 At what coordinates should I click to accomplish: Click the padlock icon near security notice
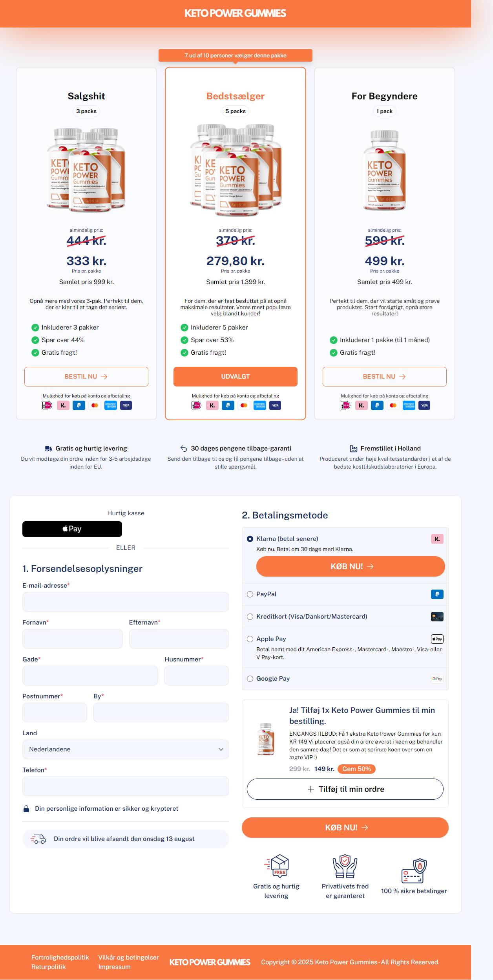click(x=26, y=809)
